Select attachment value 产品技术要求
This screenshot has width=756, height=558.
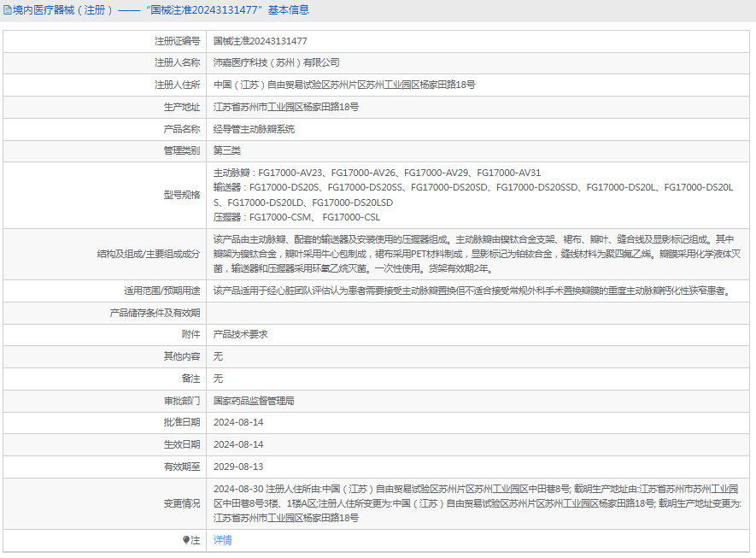click(240, 334)
